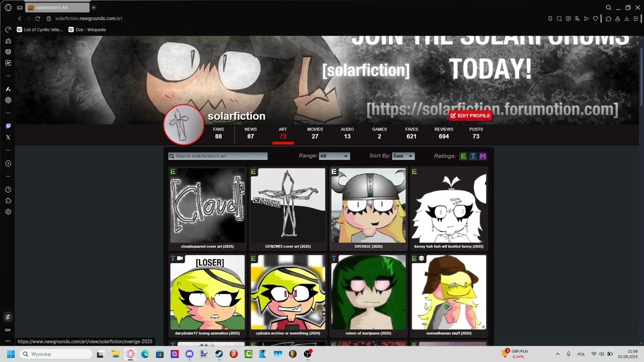
Task: Open Easy Setup sliders icon
Action: pyautogui.click(x=636, y=19)
